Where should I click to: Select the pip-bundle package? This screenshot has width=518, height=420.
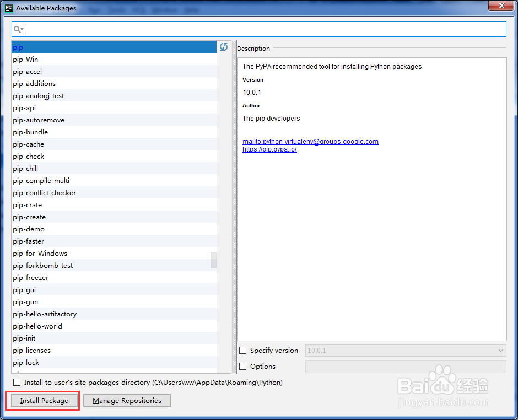[114, 132]
